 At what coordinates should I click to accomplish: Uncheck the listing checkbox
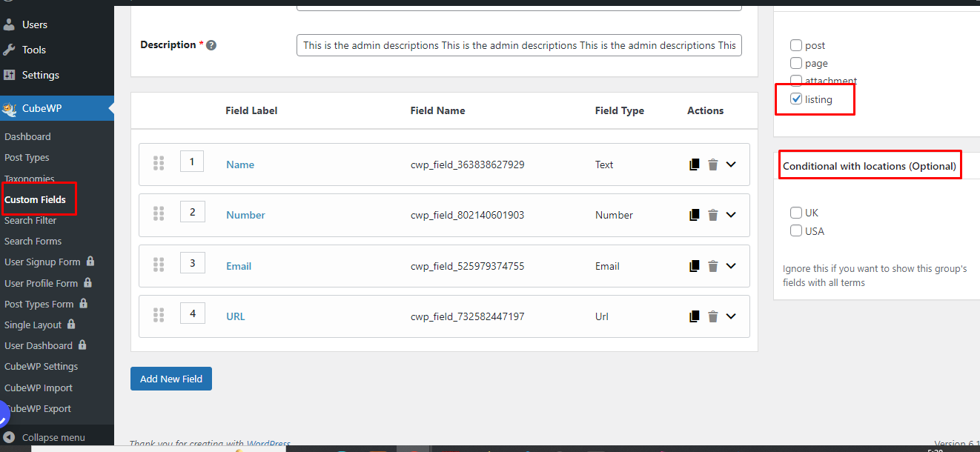click(796, 99)
